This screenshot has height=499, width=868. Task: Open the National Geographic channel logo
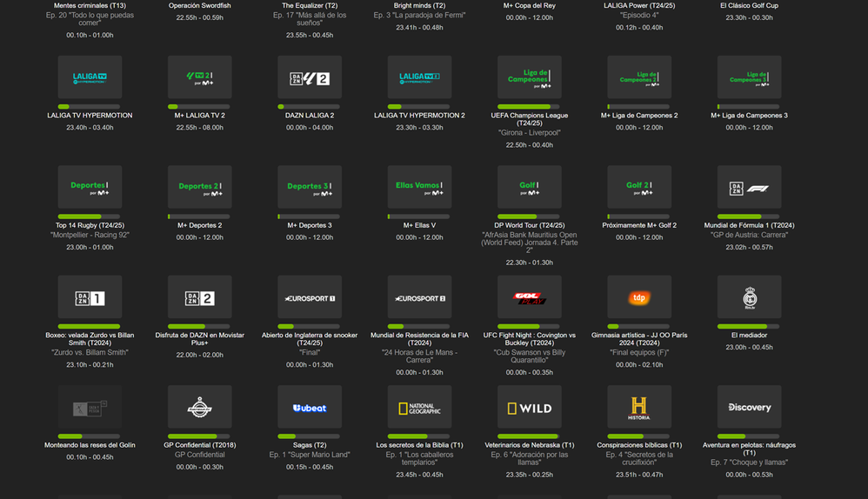click(x=419, y=408)
